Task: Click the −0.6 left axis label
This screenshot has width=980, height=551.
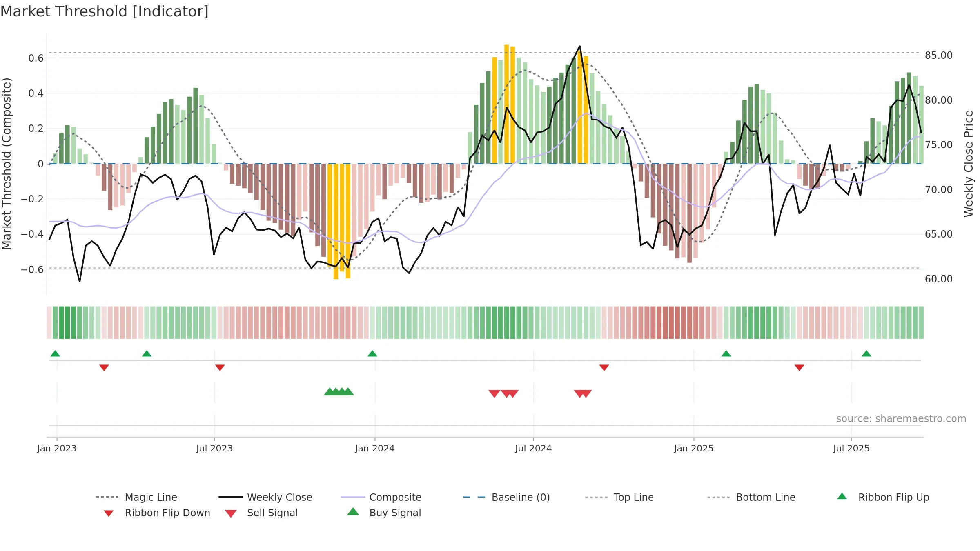Action: (x=32, y=270)
